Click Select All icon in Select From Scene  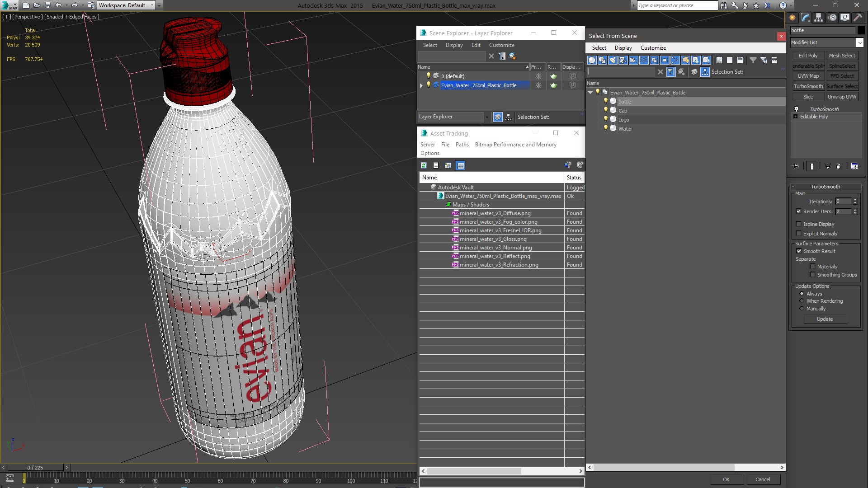pyautogui.click(x=719, y=60)
